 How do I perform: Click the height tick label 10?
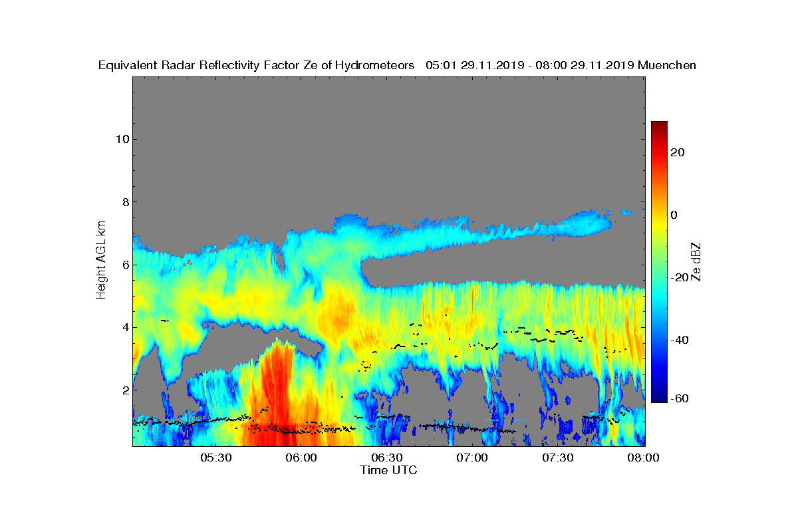[x=122, y=139]
